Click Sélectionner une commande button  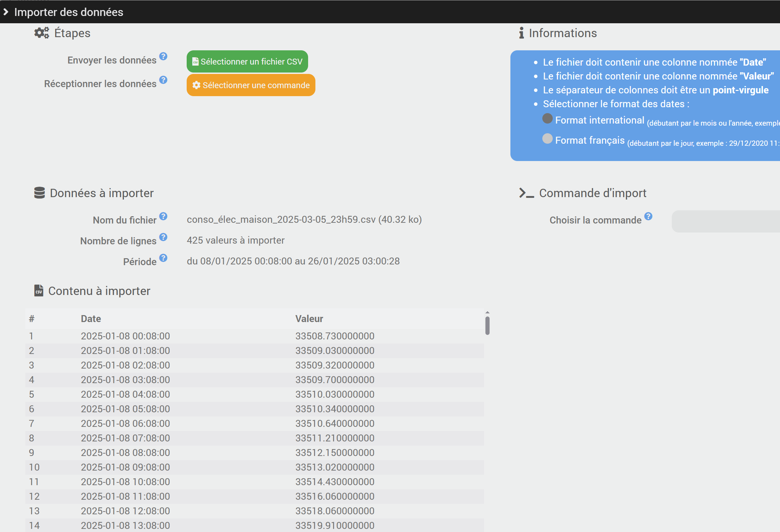click(x=251, y=85)
